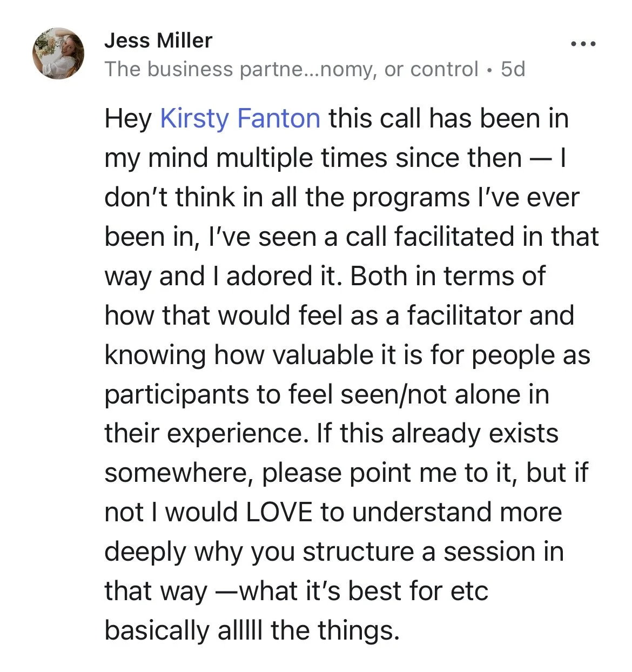Click the 5d timestamp
632x672 pixels.
click(513, 69)
